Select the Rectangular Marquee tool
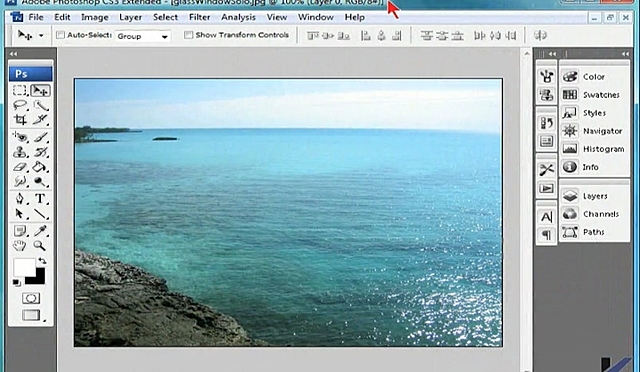 click(20, 90)
